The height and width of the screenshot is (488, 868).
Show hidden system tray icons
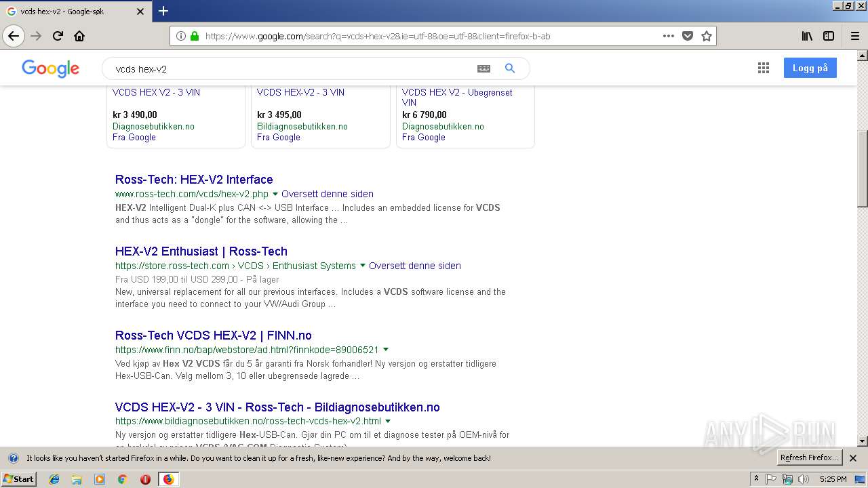point(756,479)
